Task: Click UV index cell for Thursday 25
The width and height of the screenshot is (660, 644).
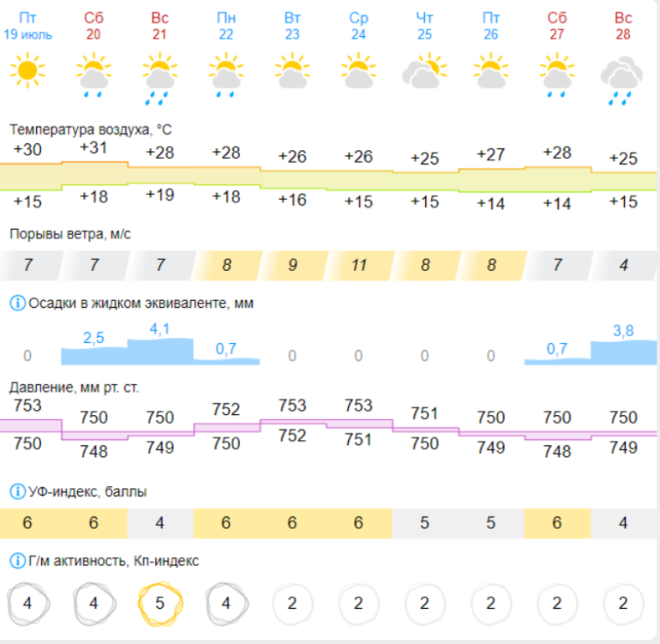Action: (x=424, y=523)
